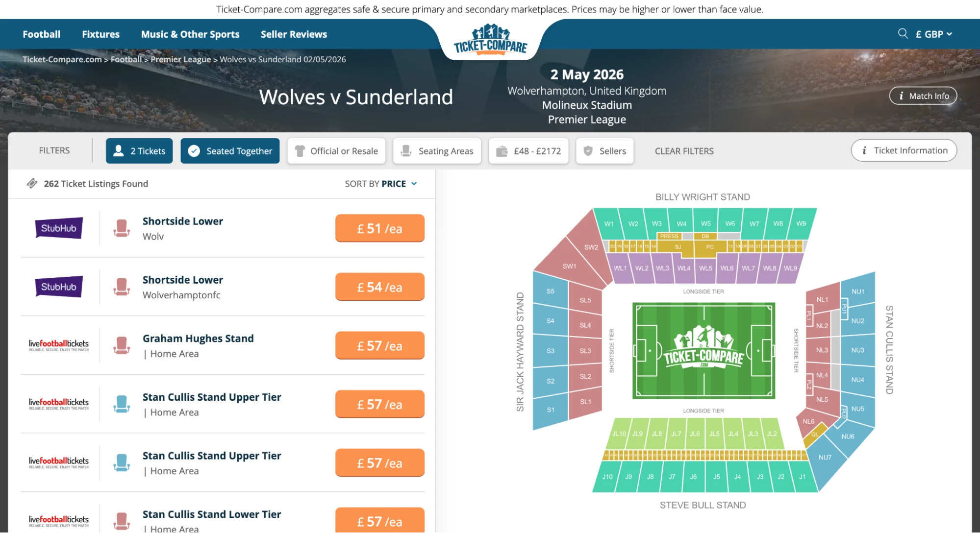Click the Clear Filters link
Image resolution: width=980 pixels, height=533 pixels.
click(x=683, y=151)
